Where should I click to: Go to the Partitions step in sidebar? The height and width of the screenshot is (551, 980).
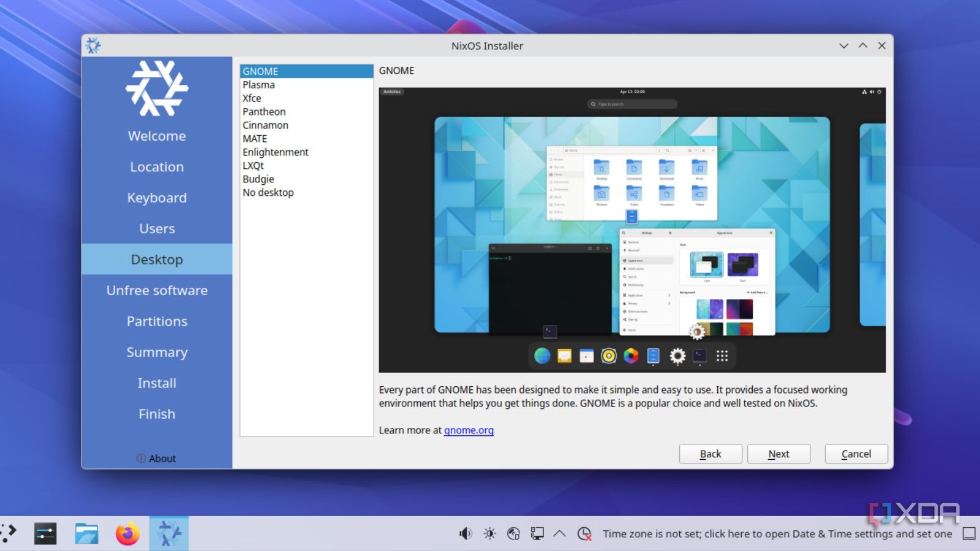click(x=157, y=321)
